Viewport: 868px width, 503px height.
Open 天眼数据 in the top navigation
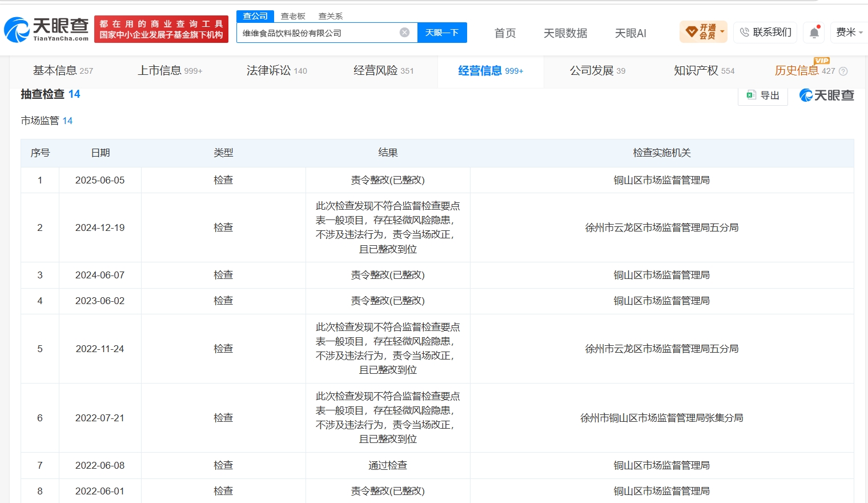click(565, 33)
